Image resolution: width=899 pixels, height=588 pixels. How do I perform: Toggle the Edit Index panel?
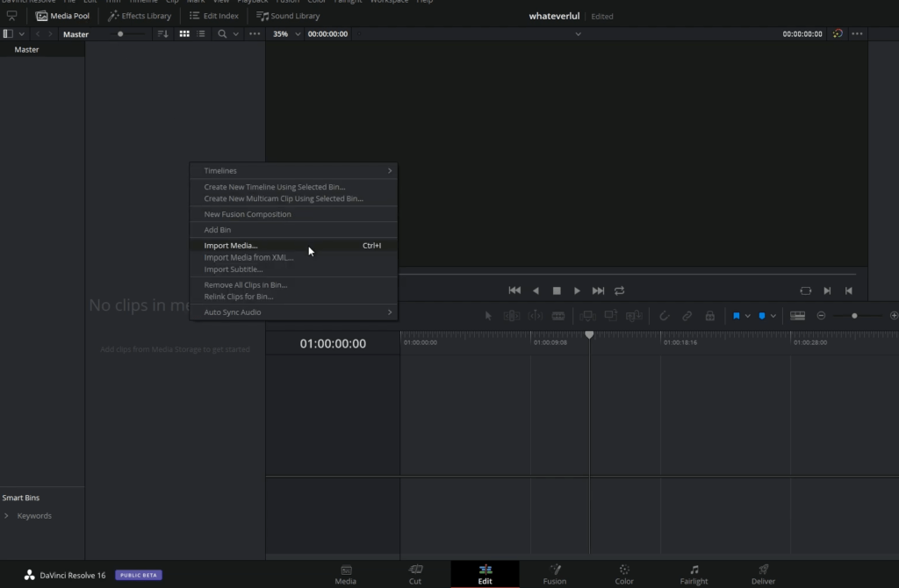pos(214,16)
